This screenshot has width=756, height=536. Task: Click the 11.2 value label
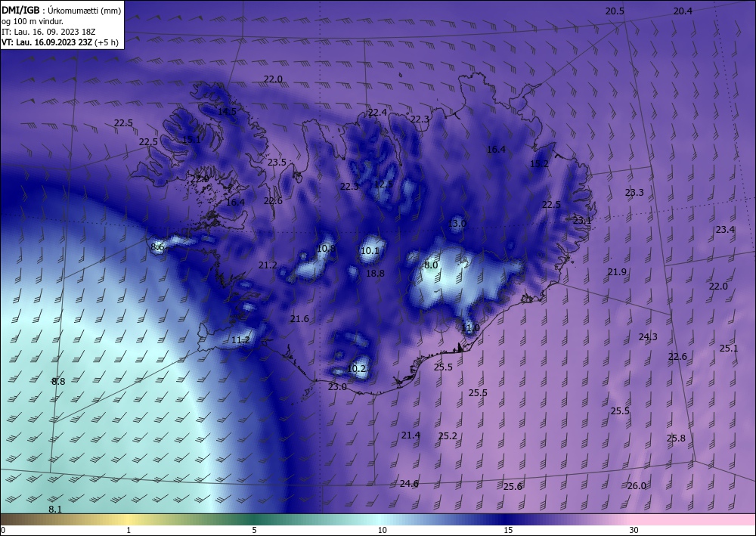240,340
